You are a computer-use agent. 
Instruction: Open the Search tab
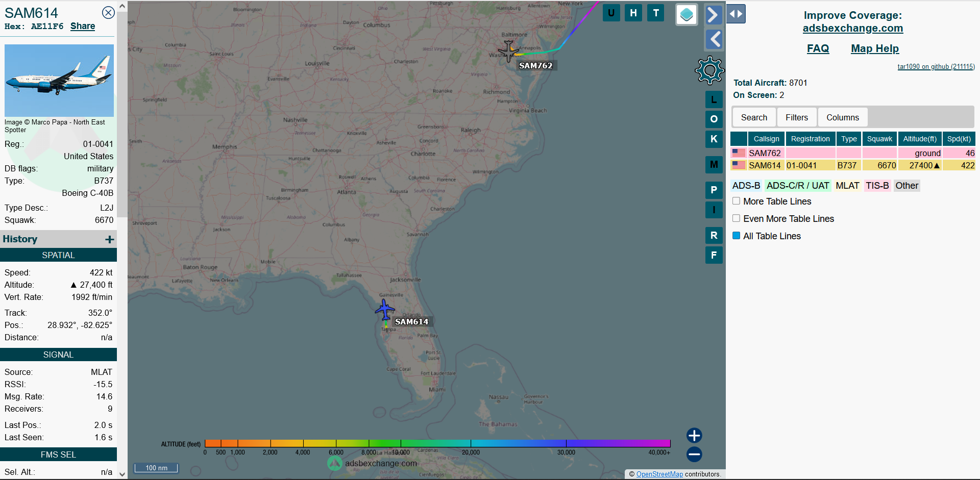[754, 117]
